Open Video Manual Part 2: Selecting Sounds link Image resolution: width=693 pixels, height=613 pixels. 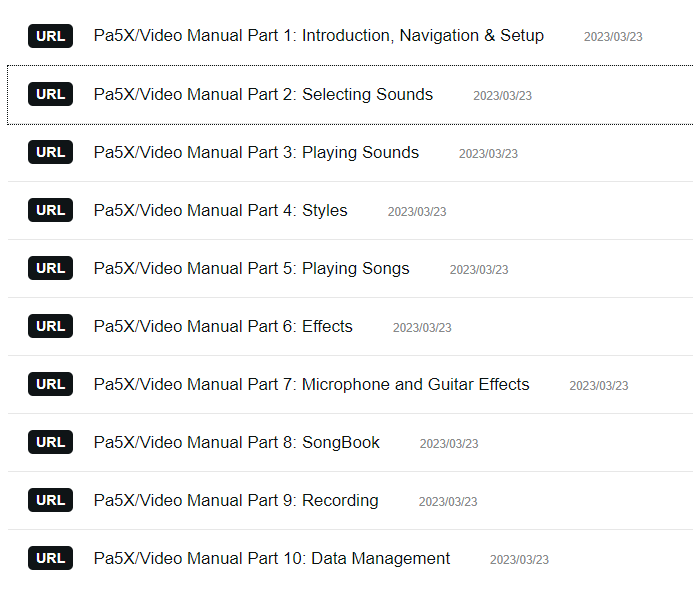click(263, 94)
